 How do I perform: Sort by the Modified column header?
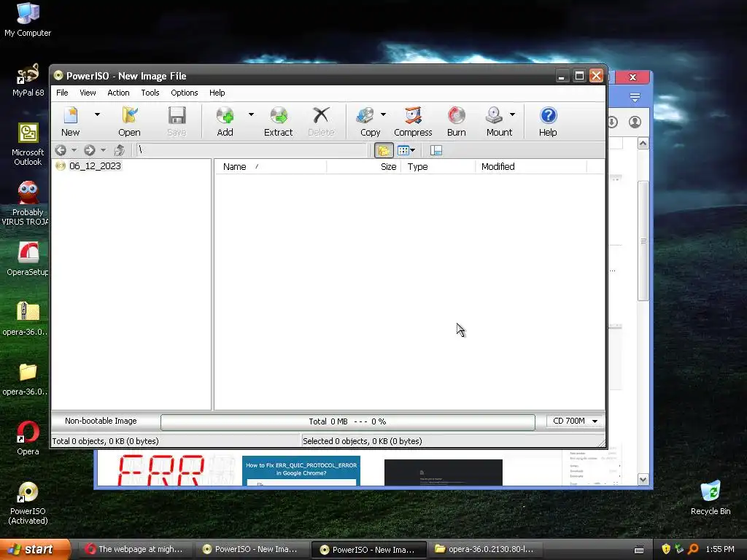531,167
